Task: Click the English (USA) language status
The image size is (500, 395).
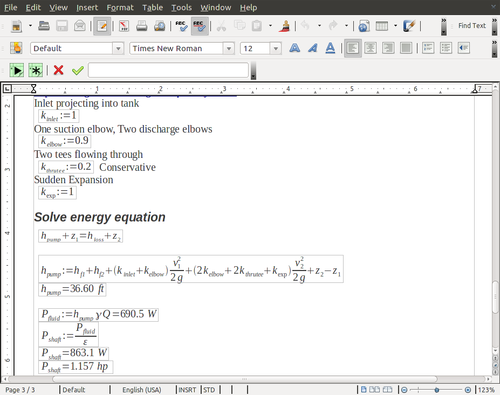Action: coord(142,390)
